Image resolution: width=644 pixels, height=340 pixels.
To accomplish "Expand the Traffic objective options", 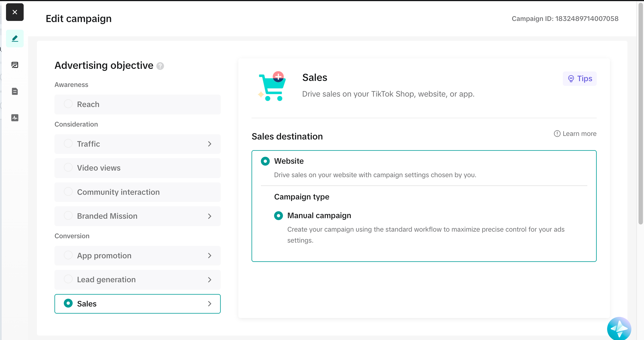I will pyautogui.click(x=209, y=144).
